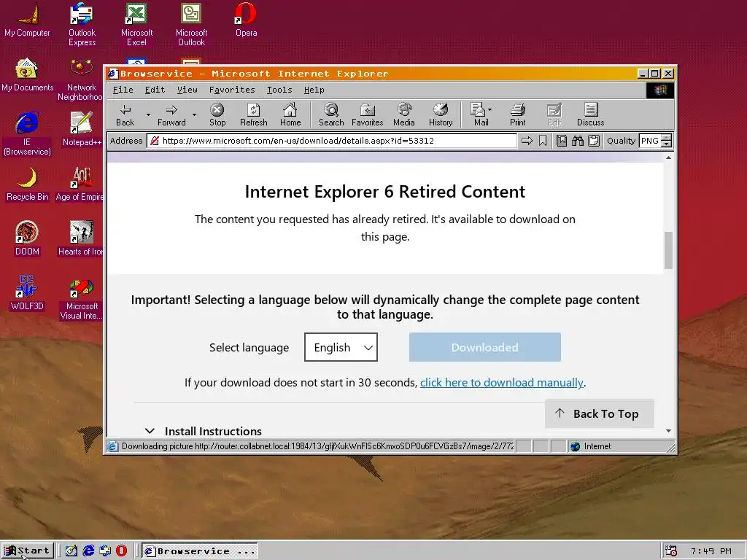Click the Go arrow next to address bar
This screenshot has height=560, width=747.
[x=527, y=141]
